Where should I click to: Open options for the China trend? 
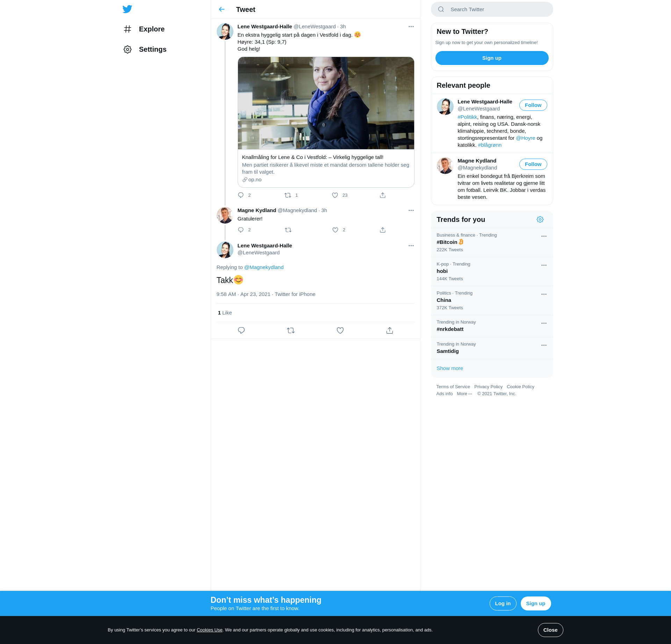[x=544, y=294]
